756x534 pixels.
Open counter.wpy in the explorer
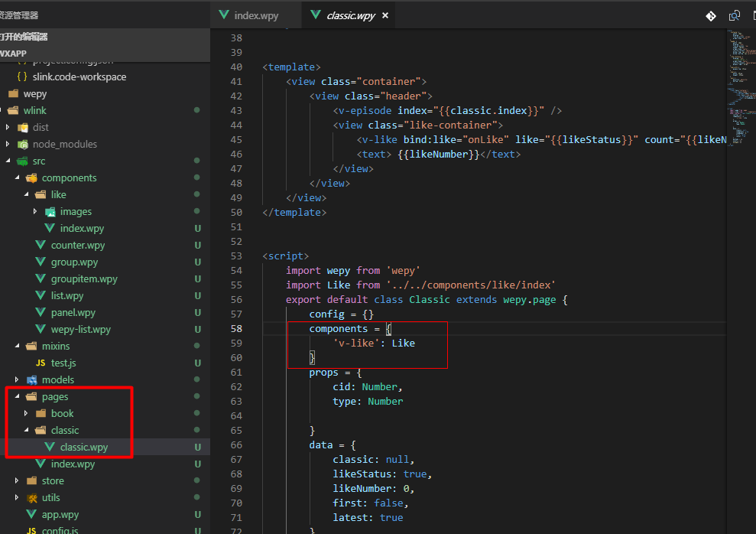coord(78,245)
